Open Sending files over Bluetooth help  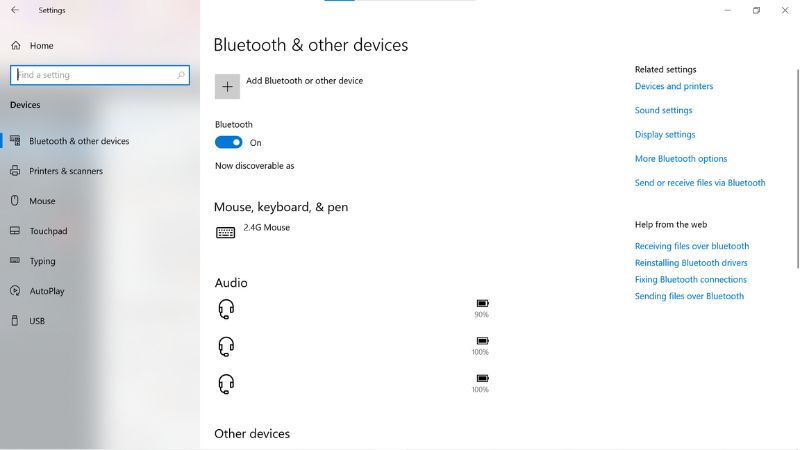coord(689,296)
